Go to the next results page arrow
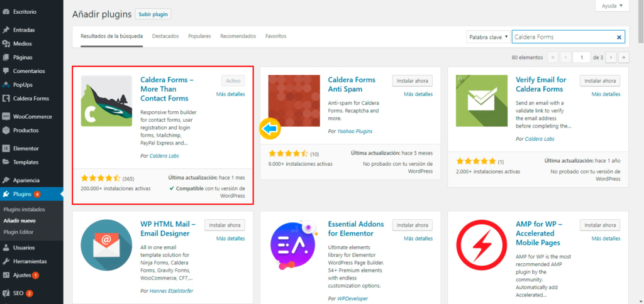 click(611, 57)
